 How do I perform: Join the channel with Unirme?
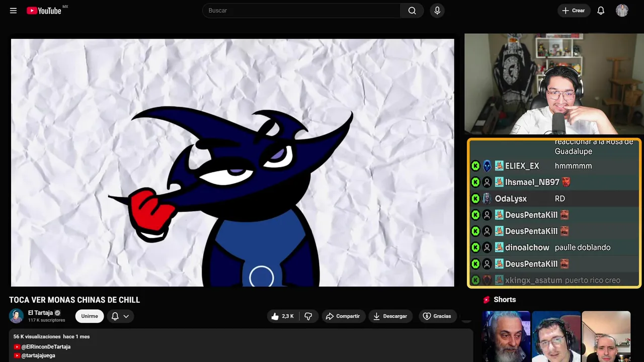pos(90,316)
